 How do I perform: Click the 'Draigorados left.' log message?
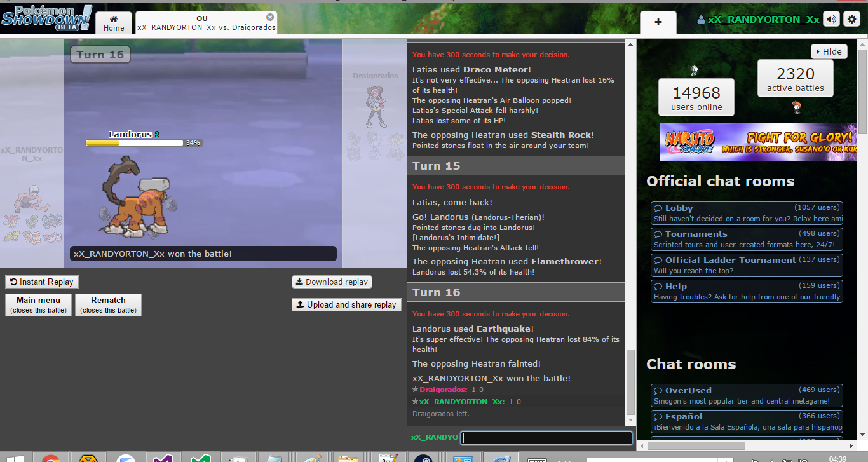coord(441,414)
